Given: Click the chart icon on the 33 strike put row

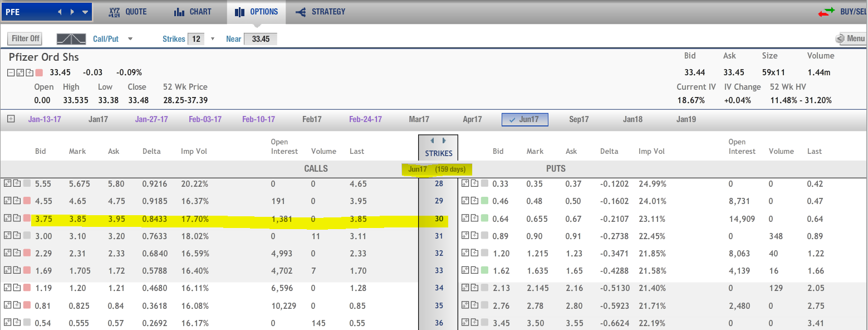Looking at the screenshot, I should point(466,270).
